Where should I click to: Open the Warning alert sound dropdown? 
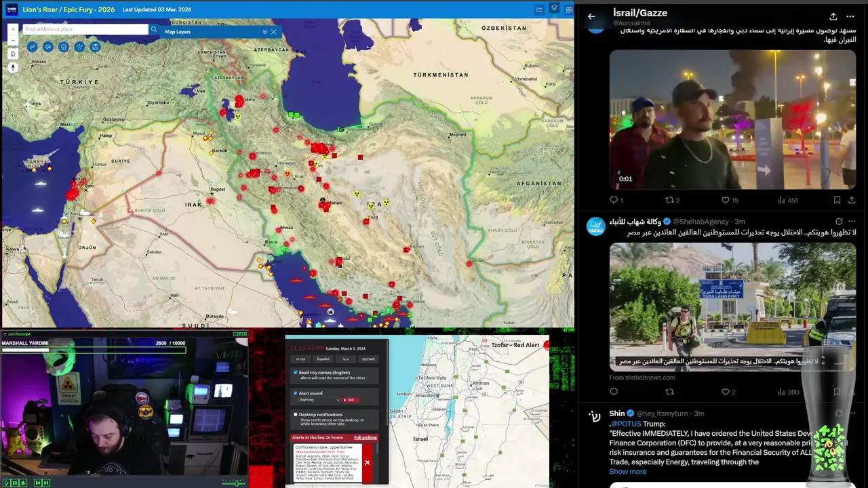click(319, 400)
